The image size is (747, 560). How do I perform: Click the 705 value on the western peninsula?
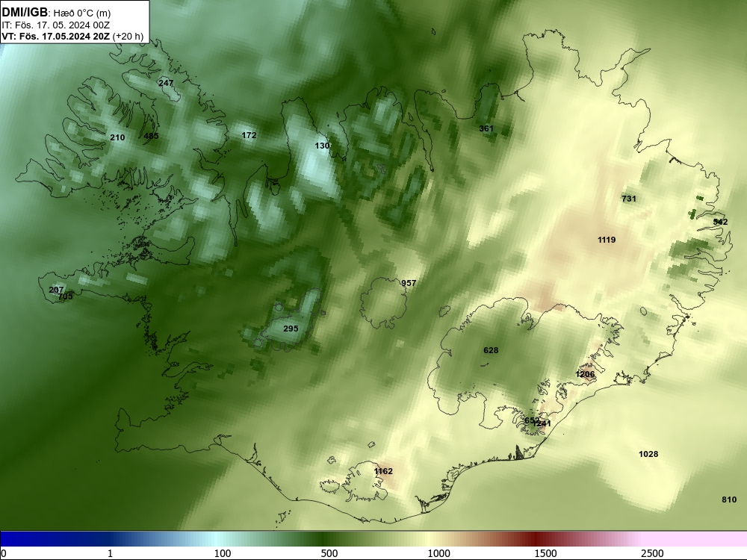point(65,296)
